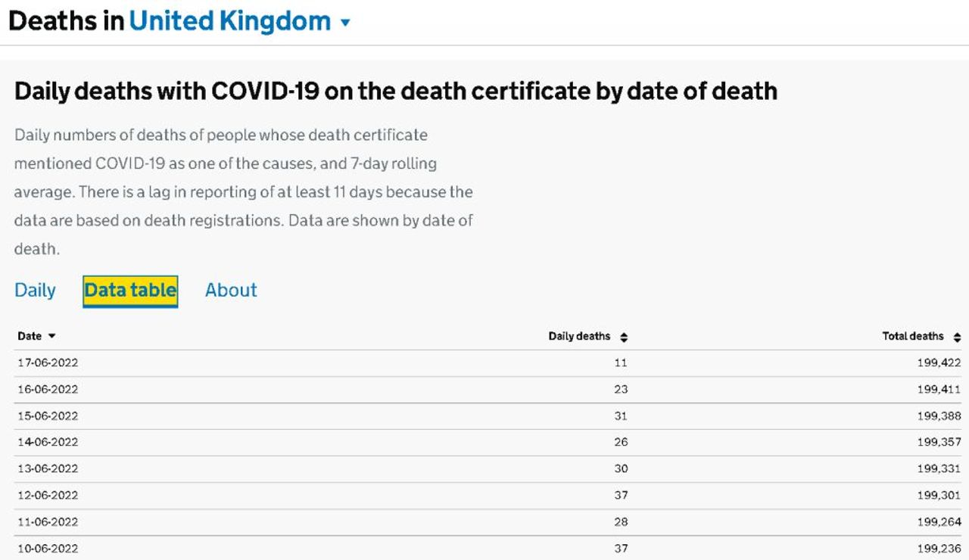The height and width of the screenshot is (560, 969).
Task: Open the United Kingdom area dropdown arrow
Action: coord(346,23)
